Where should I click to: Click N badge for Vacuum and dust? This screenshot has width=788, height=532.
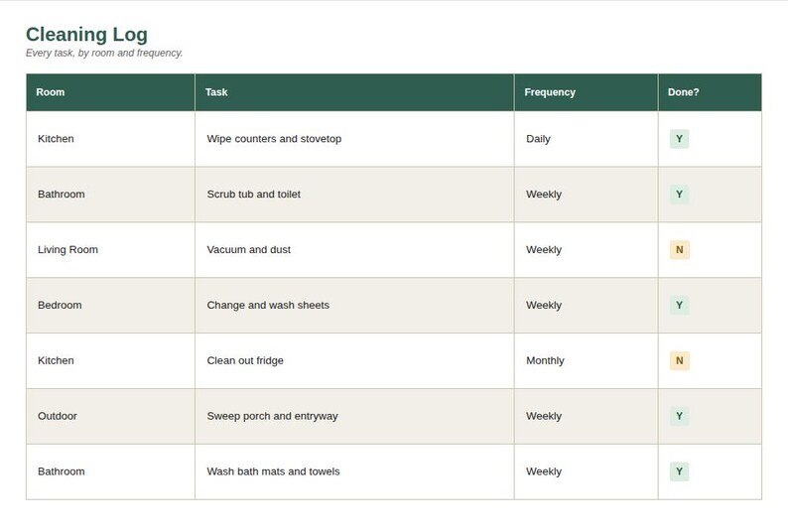point(680,250)
